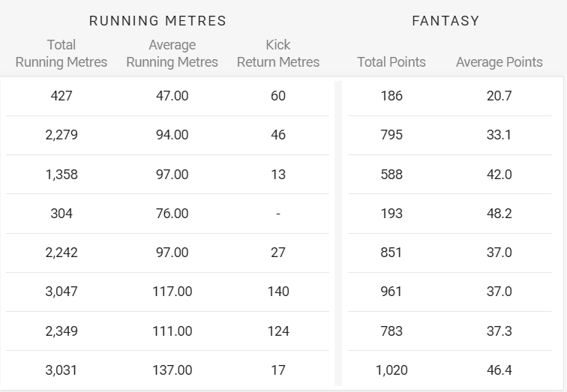Select the 961 total points value
This screenshot has height=392, width=567.
(391, 292)
